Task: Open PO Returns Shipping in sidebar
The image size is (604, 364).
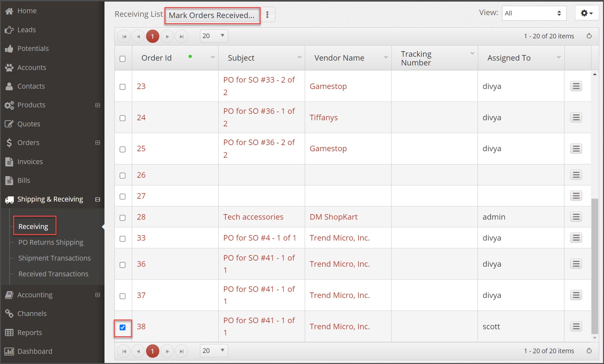Action: click(x=51, y=242)
